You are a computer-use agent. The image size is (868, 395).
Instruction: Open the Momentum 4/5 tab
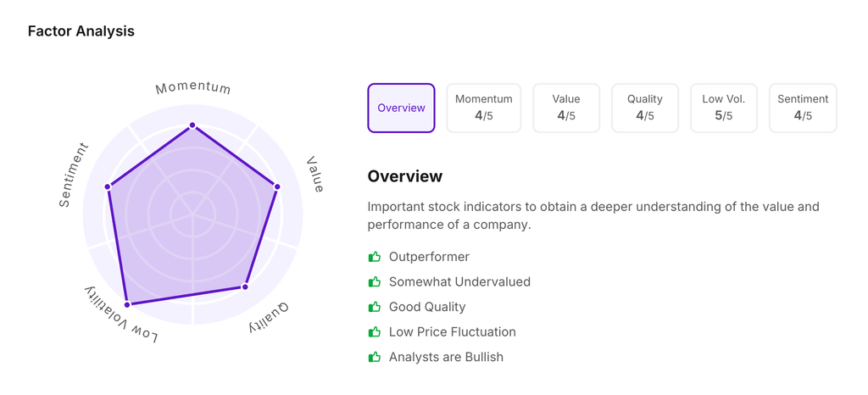click(483, 108)
